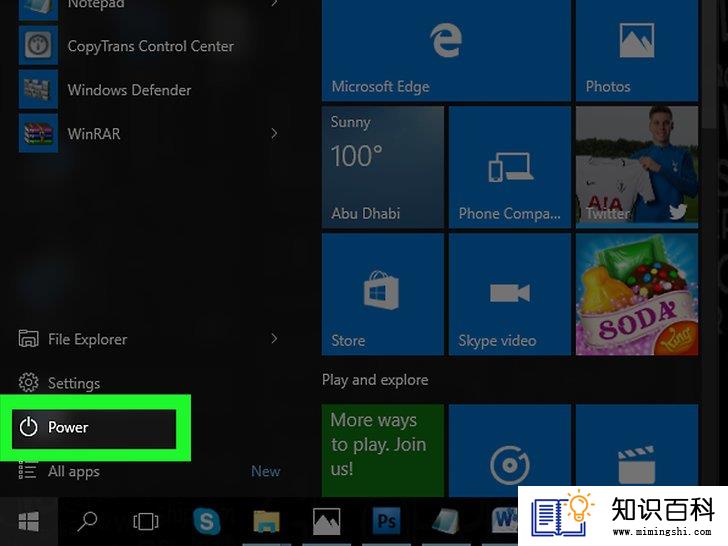Open the Abu Dhabi weather tile
The height and width of the screenshot is (546, 728).
[x=383, y=167]
